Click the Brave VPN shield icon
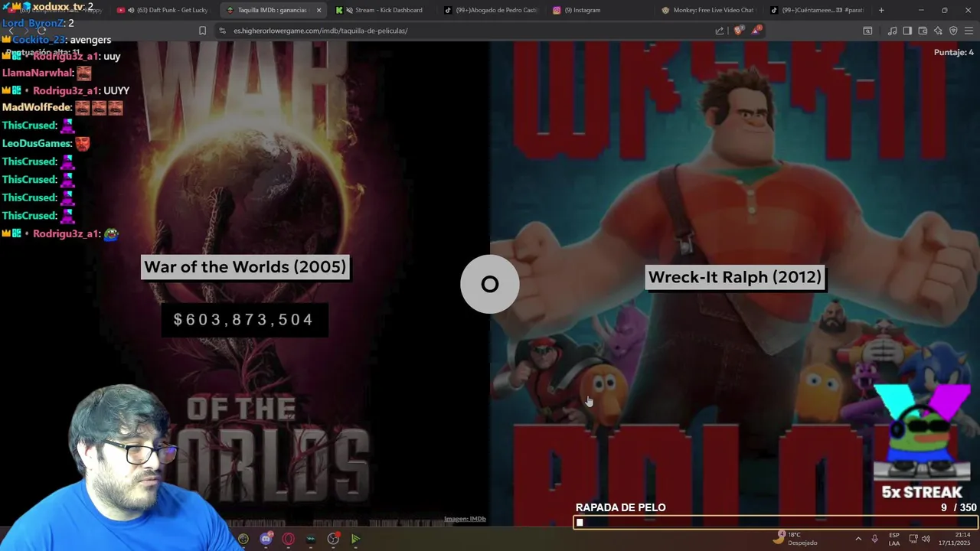This screenshot has width=980, height=551. point(953,31)
